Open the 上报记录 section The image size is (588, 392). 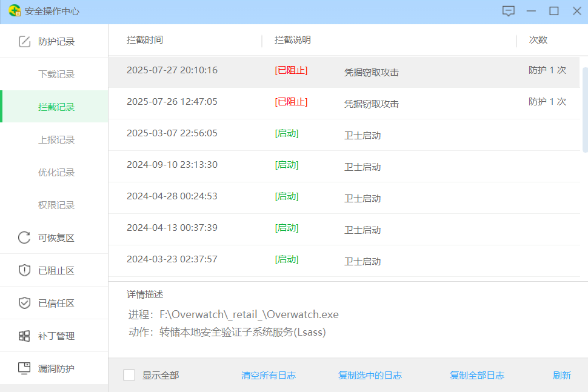point(56,140)
